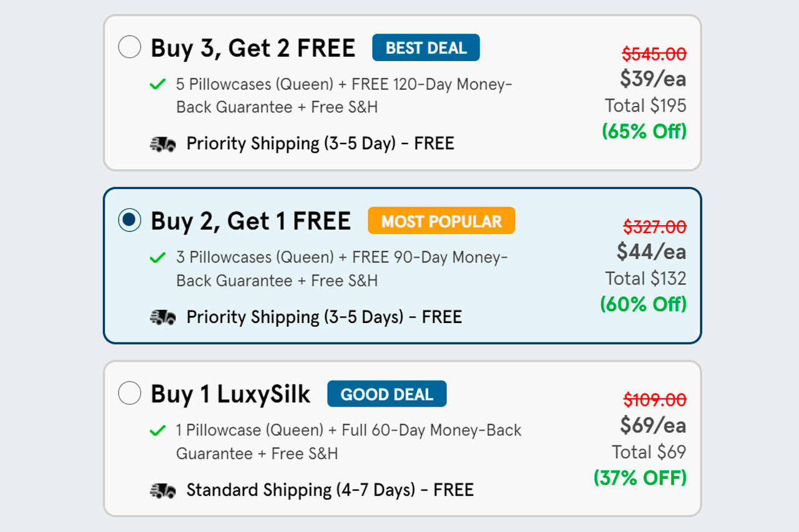Click the Buy 2, Get 1 FREE heading
799x532 pixels.
(x=250, y=221)
